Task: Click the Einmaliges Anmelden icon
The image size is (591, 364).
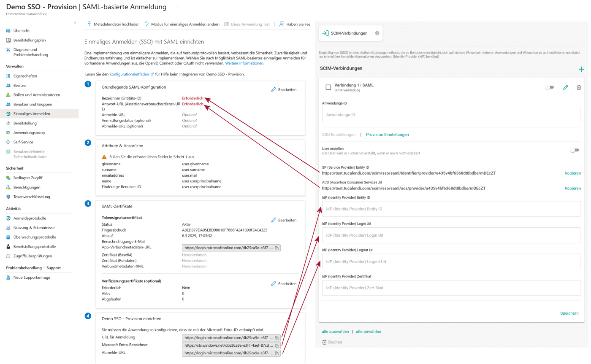Action: [x=8, y=114]
